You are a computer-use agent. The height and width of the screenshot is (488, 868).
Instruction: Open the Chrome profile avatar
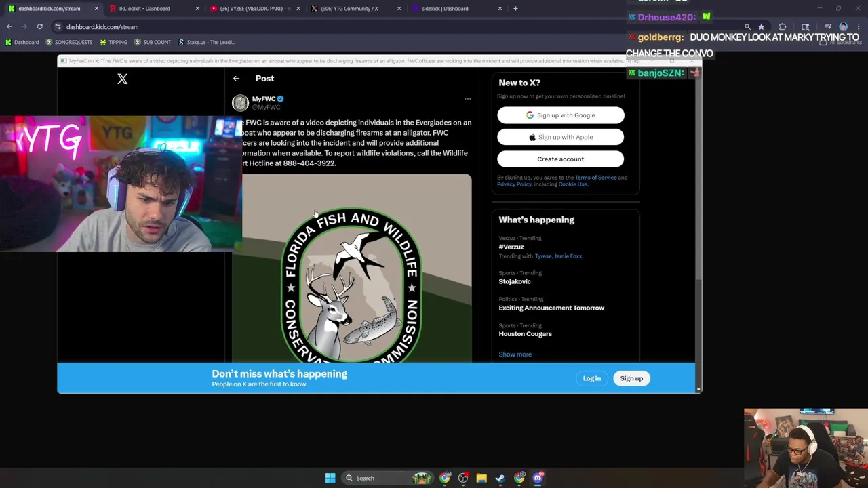(x=843, y=27)
